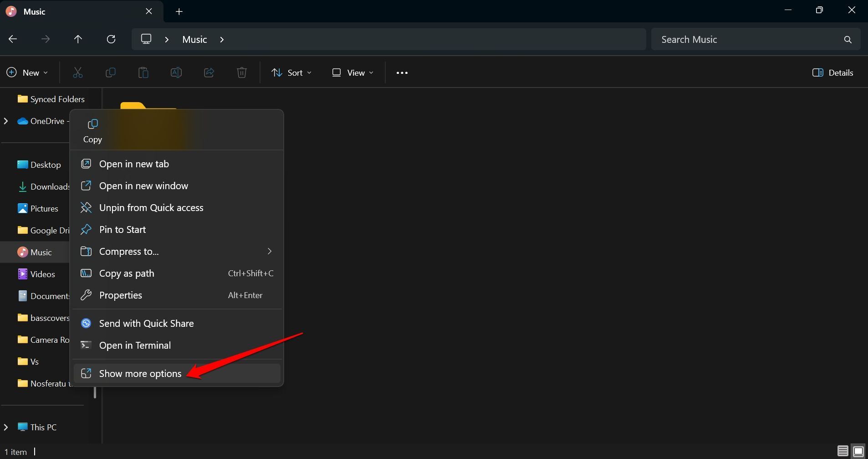Viewport: 868px width, 459px height.
Task: Go up one directory level
Action: (78, 39)
